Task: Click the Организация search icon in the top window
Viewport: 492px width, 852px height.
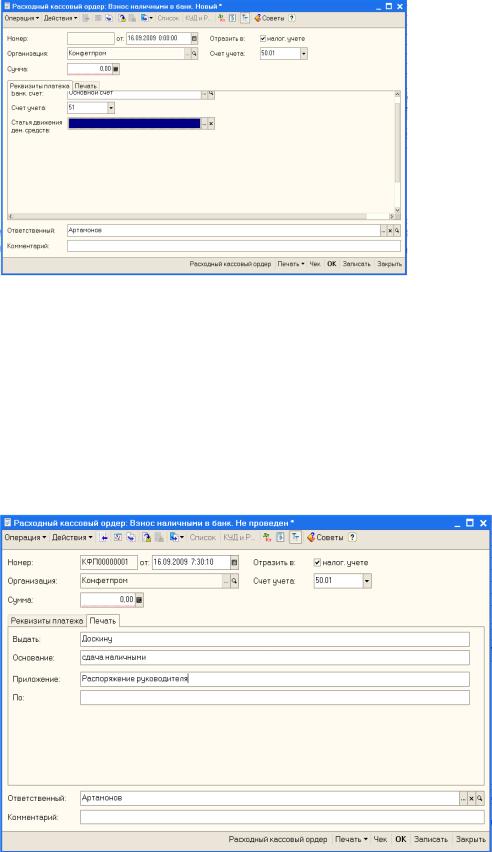Action: 194,54
